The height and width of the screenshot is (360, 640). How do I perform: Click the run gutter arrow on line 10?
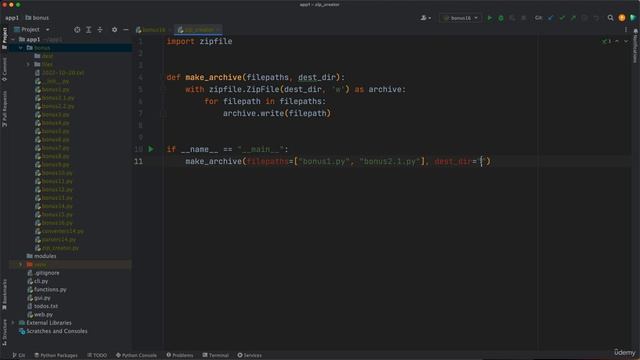click(x=151, y=149)
